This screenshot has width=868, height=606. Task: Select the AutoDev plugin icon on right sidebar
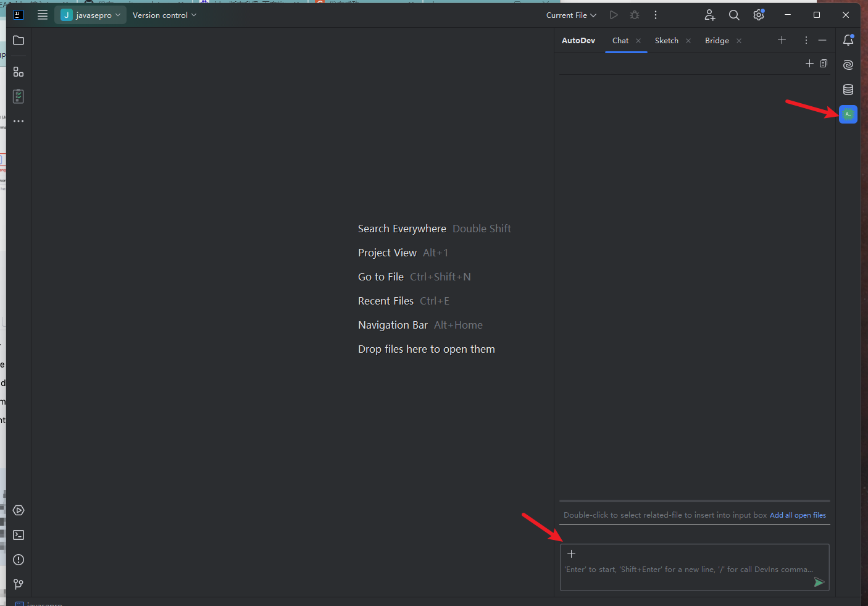[848, 114]
